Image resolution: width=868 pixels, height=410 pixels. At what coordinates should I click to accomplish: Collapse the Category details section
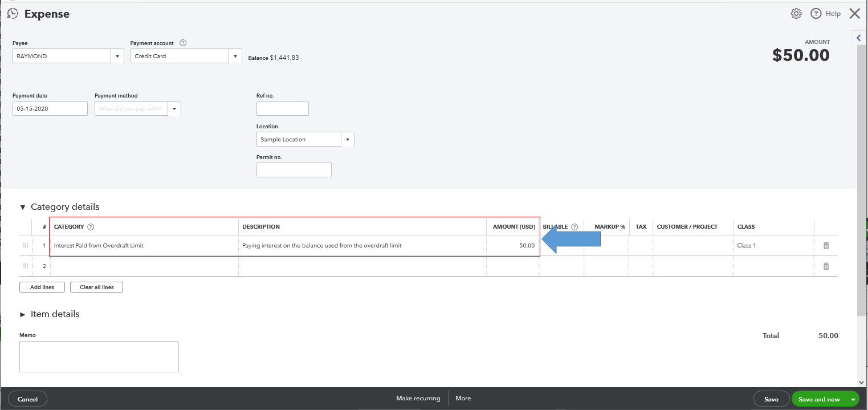coord(23,207)
